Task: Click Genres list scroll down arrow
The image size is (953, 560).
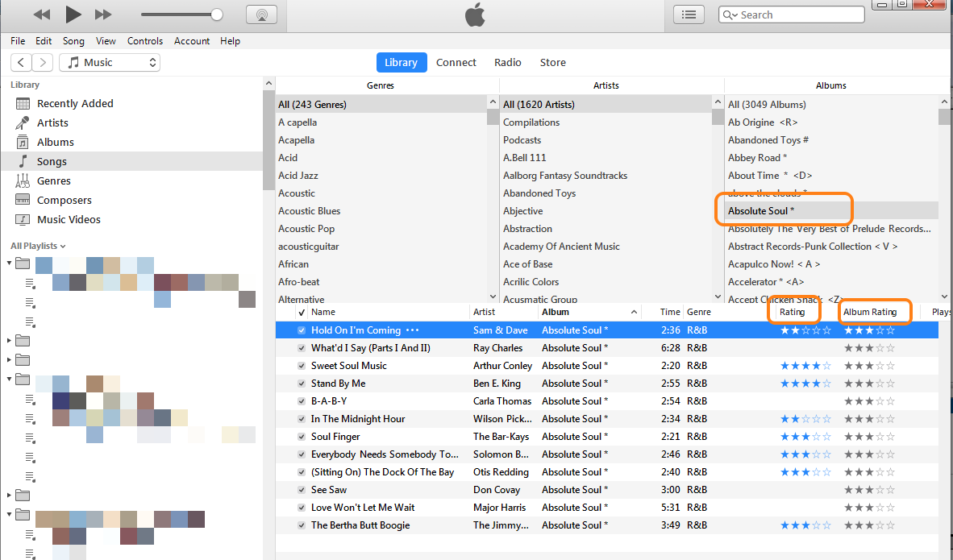Action: [x=493, y=297]
